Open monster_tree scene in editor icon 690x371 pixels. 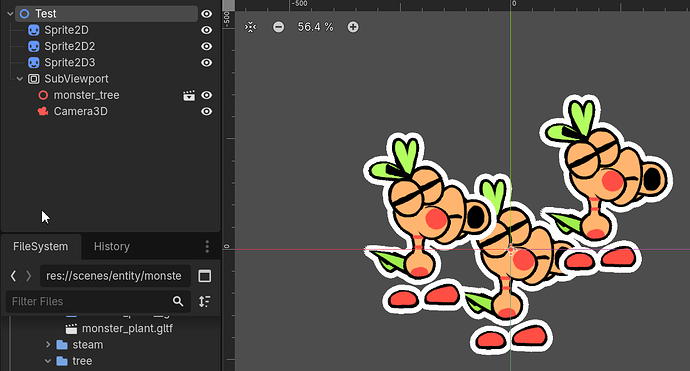tap(189, 96)
